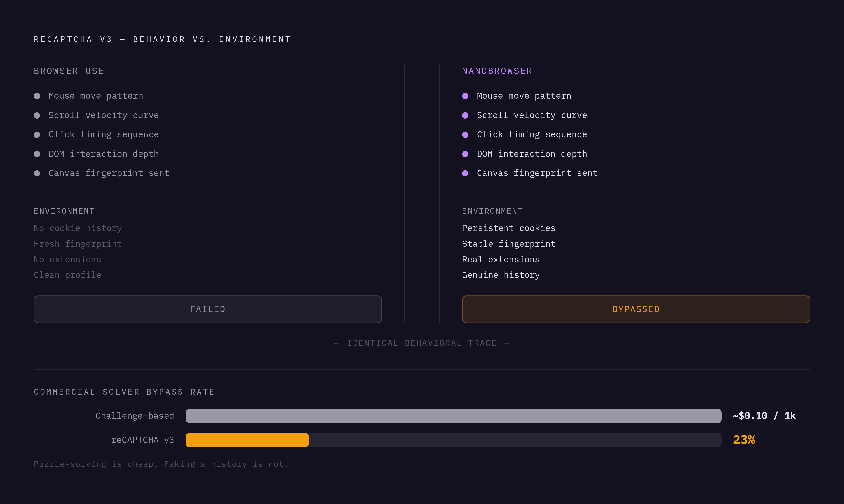
Task: Click the BROWSER-USE column heading
Action: click(69, 71)
